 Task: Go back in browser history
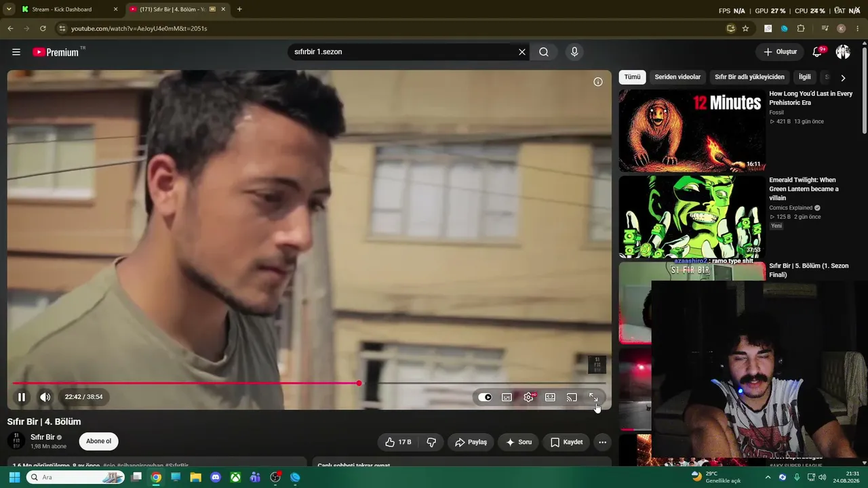coord(10,28)
